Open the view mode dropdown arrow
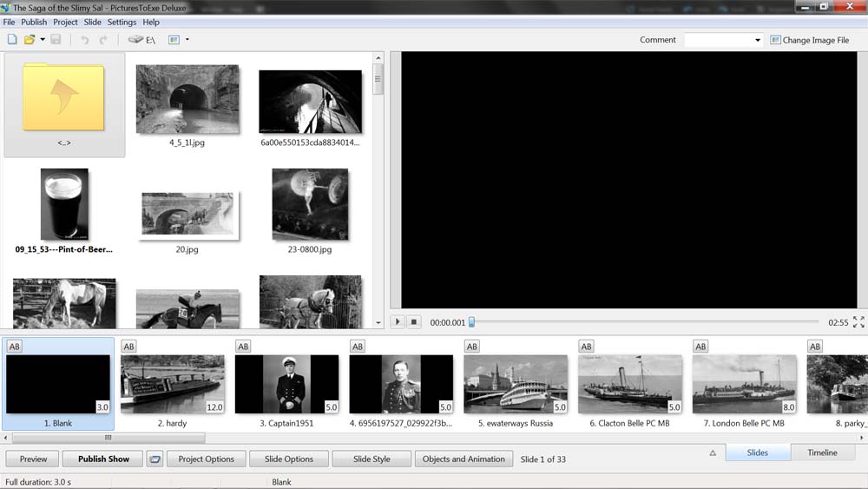 (187, 40)
